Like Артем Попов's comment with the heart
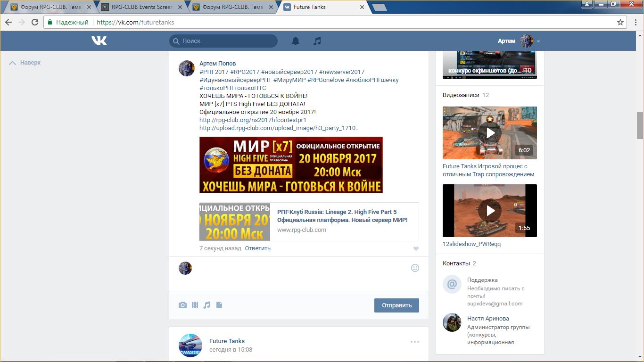Viewport: 644px width, 362px height. 416,249
